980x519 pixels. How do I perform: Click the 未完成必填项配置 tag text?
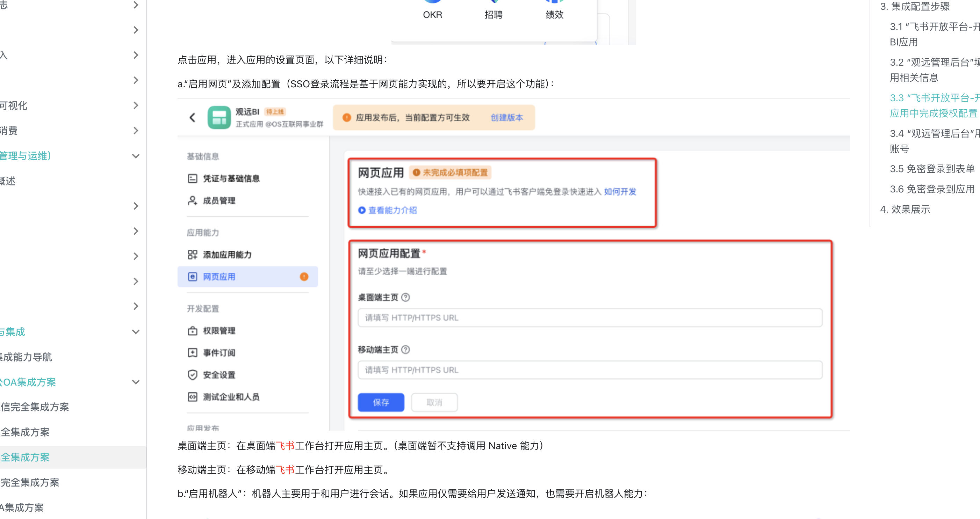tap(455, 173)
